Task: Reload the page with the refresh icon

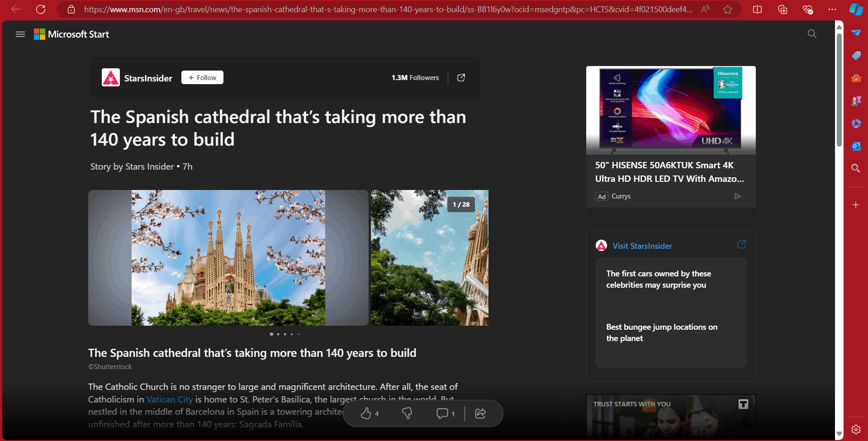Action: (x=41, y=9)
